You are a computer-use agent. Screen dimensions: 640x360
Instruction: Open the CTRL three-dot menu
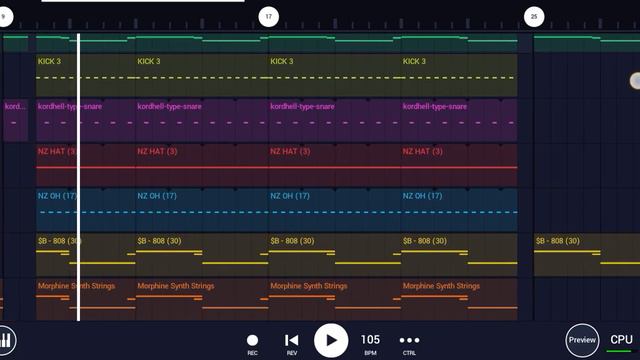tap(409, 344)
